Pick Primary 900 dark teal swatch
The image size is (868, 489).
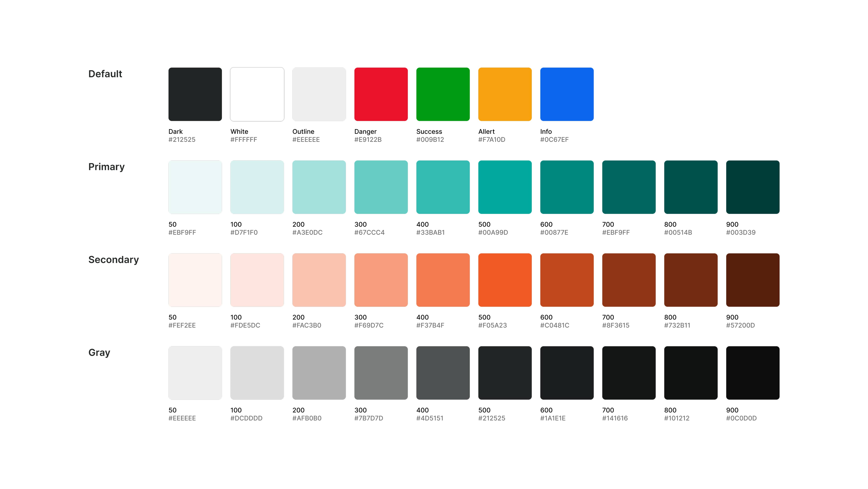pyautogui.click(x=753, y=187)
